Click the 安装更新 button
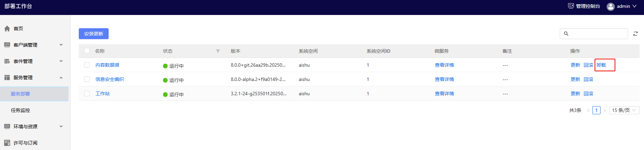 pyautogui.click(x=94, y=34)
